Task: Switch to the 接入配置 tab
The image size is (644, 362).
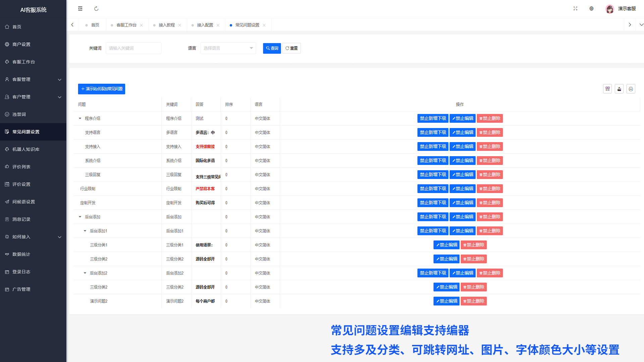Action: 205,25
